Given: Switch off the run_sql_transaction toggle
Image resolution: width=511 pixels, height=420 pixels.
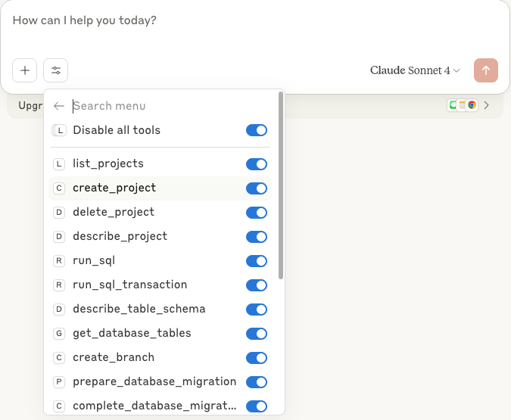Looking at the screenshot, I should tap(257, 285).
